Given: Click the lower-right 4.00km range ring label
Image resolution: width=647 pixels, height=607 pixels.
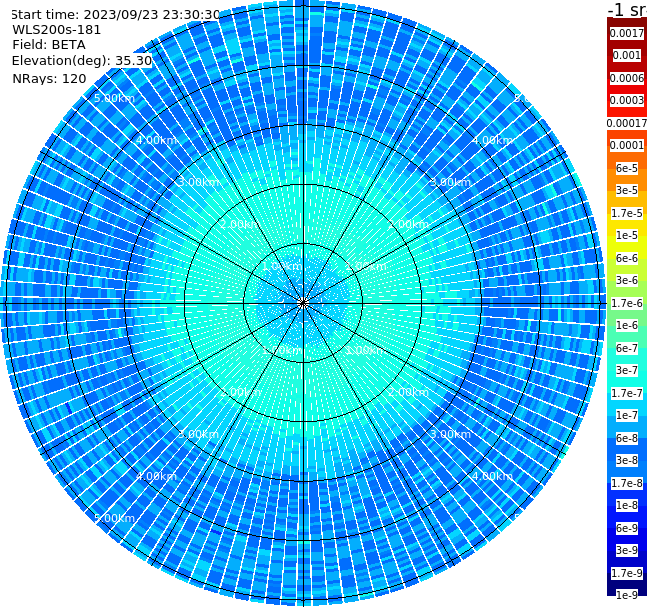Looking at the screenshot, I should click(x=492, y=476).
